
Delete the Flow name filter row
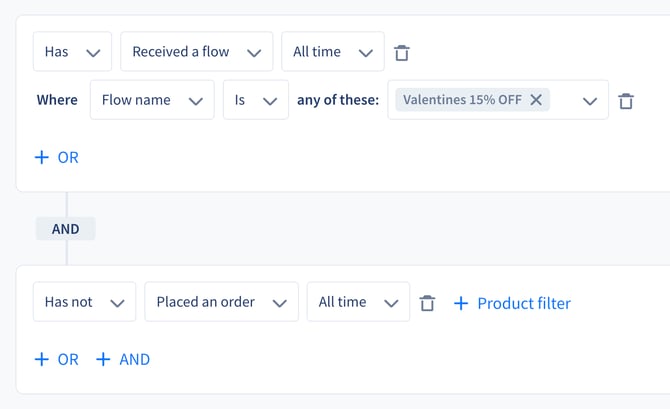(626, 101)
